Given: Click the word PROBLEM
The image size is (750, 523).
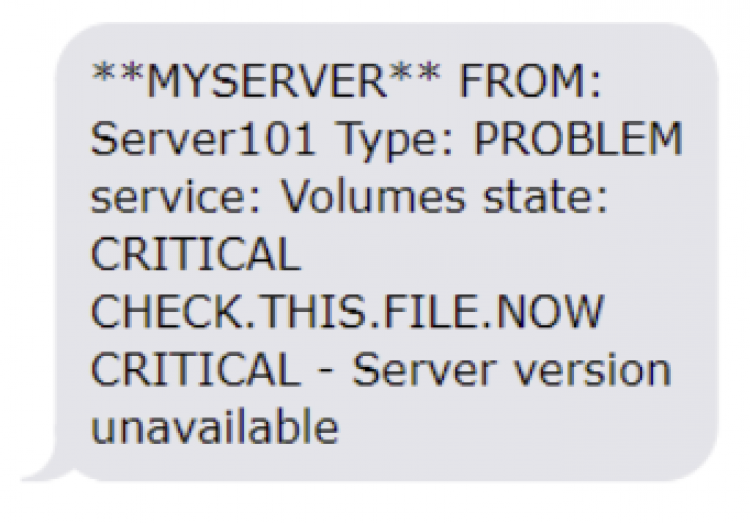Looking at the screenshot, I should 578,139.
